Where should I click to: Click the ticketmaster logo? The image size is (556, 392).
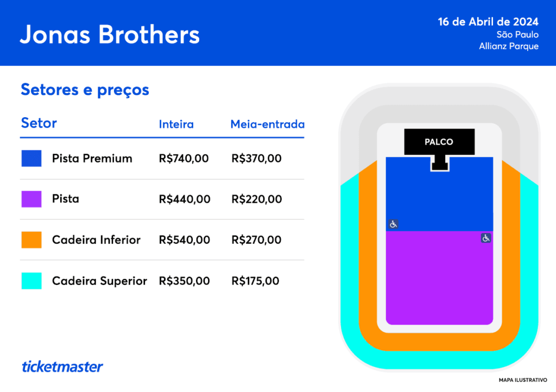pos(62,366)
